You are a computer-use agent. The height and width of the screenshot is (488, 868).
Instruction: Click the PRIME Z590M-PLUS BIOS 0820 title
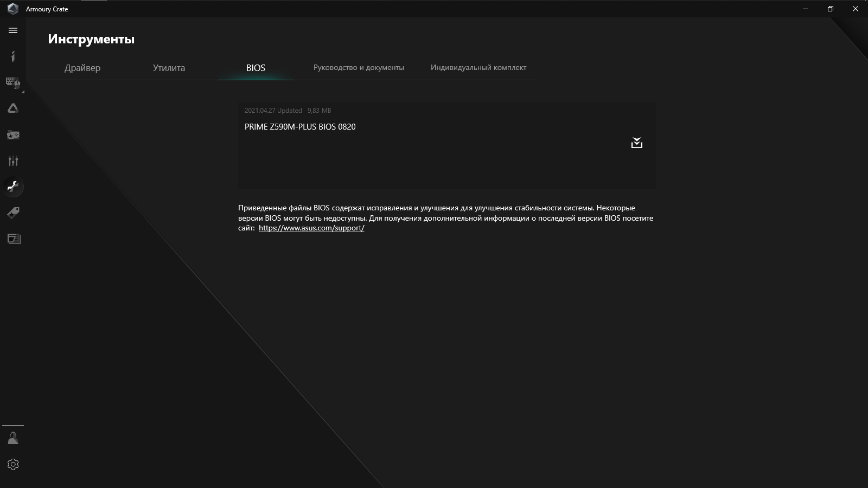[300, 127]
